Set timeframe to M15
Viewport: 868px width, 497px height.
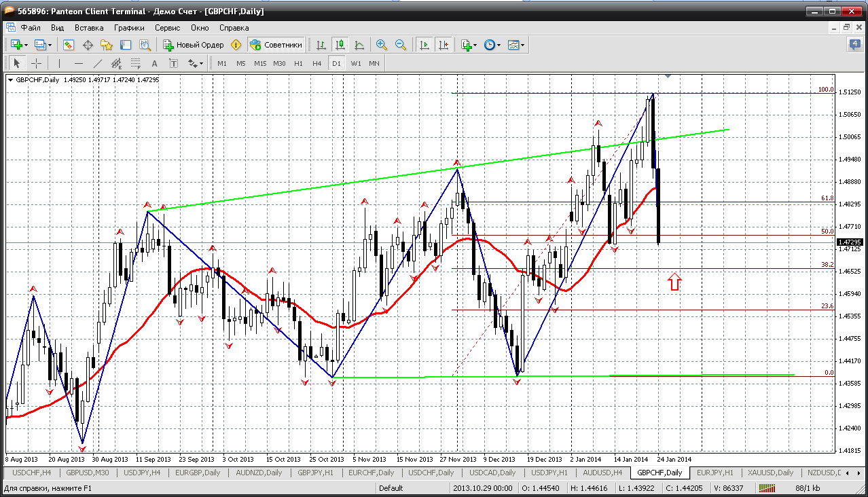pos(260,63)
